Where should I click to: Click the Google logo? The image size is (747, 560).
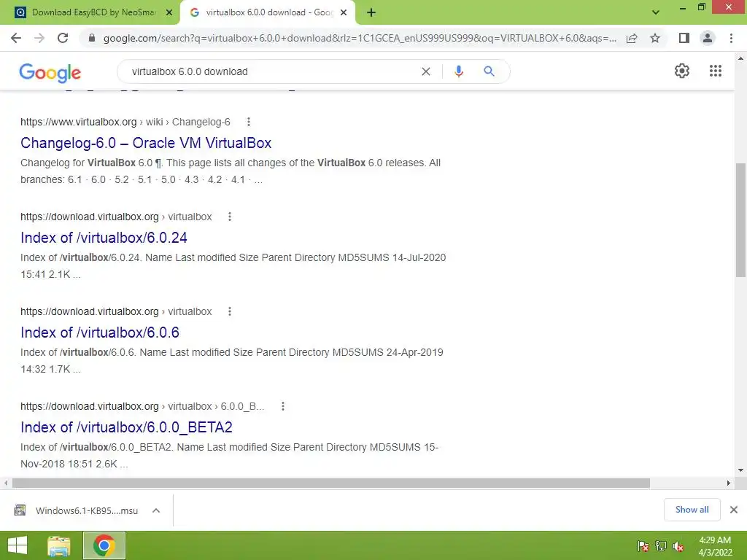[x=50, y=72]
